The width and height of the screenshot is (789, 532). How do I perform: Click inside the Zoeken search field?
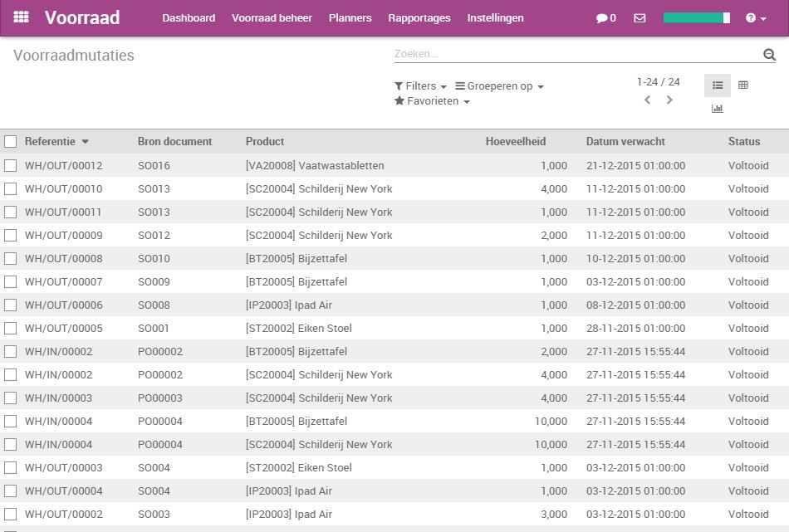[x=498, y=53]
